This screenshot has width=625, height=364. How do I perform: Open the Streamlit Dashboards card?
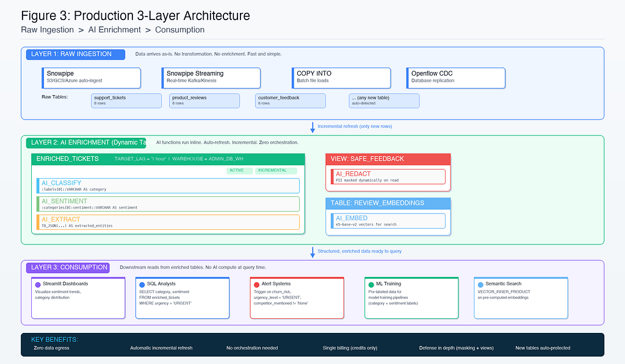[x=78, y=298]
